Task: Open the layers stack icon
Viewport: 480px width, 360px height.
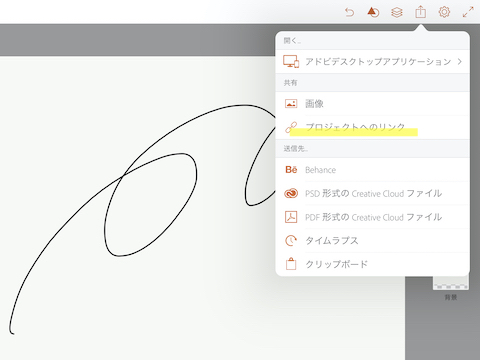Action: tap(397, 13)
